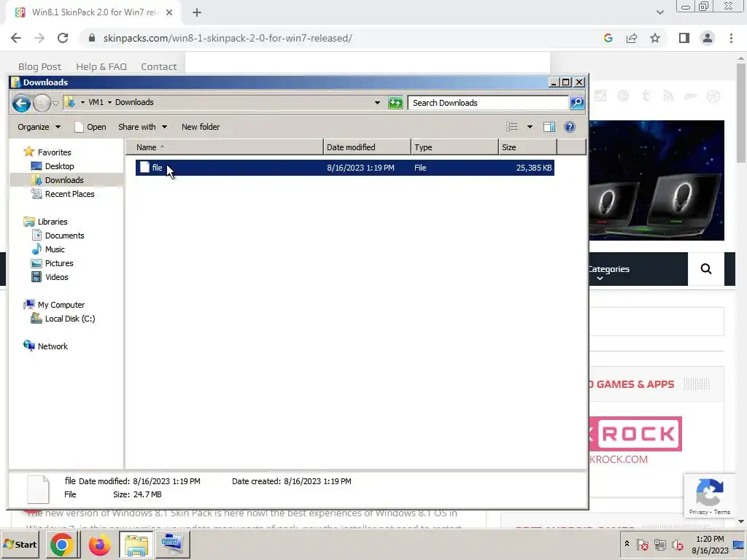Open the Organize menu
This screenshot has height=560, width=747.
[39, 127]
